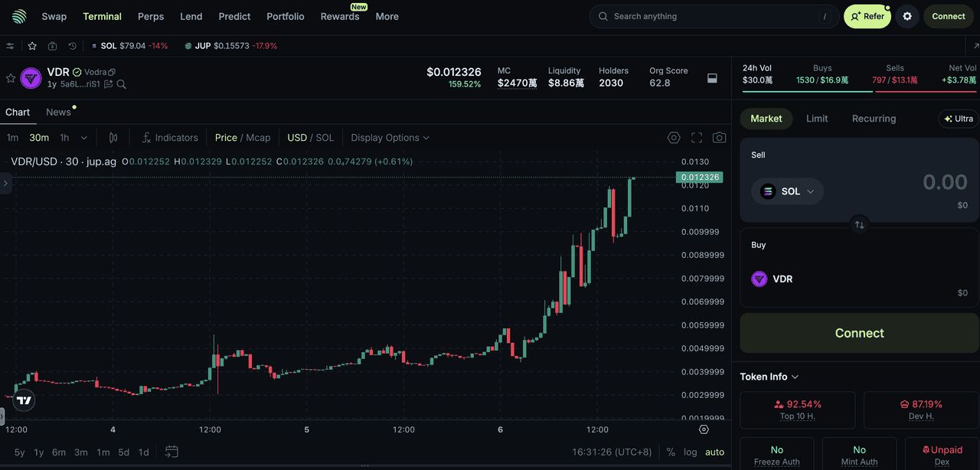Screen dimensions: 980x470
Task: Go to the Swap page
Action: (54, 16)
